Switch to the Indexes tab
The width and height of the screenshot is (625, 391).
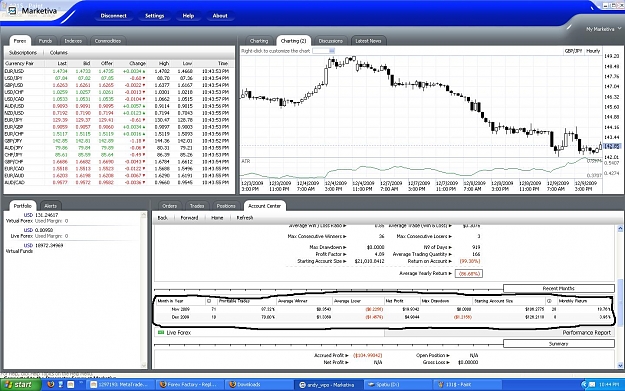pyautogui.click(x=73, y=41)
